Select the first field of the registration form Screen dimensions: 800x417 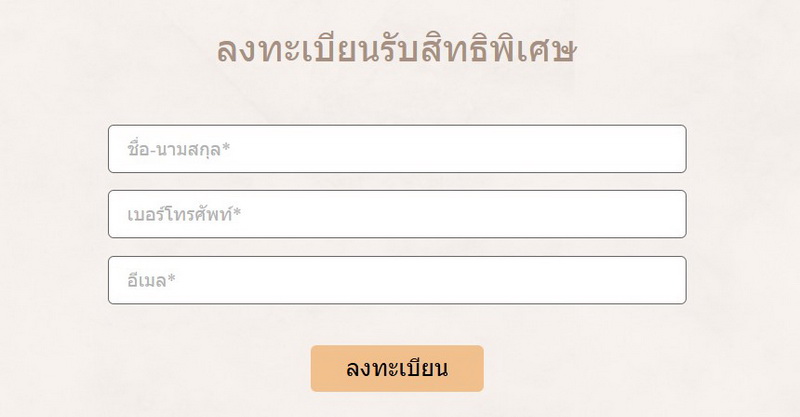[x=397, y=149]
